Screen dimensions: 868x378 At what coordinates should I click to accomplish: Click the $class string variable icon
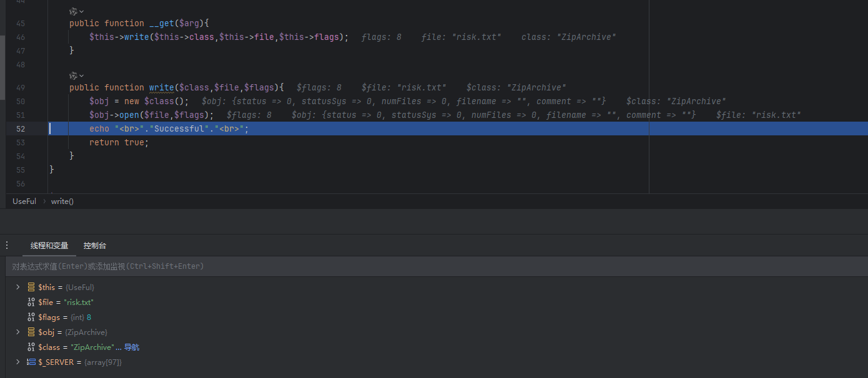31,347
